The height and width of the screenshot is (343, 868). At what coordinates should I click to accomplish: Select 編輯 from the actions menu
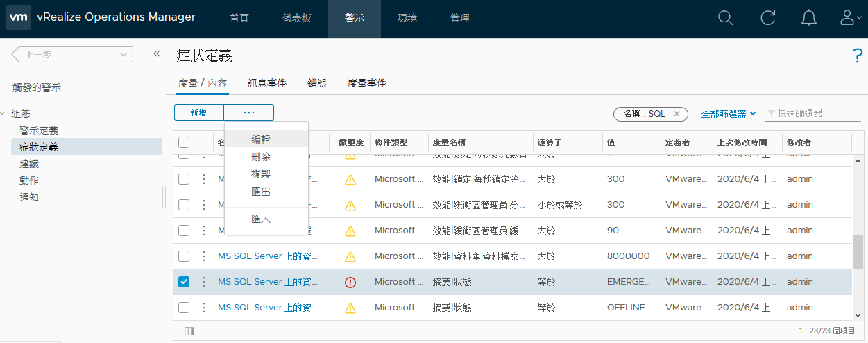point(266,139)
